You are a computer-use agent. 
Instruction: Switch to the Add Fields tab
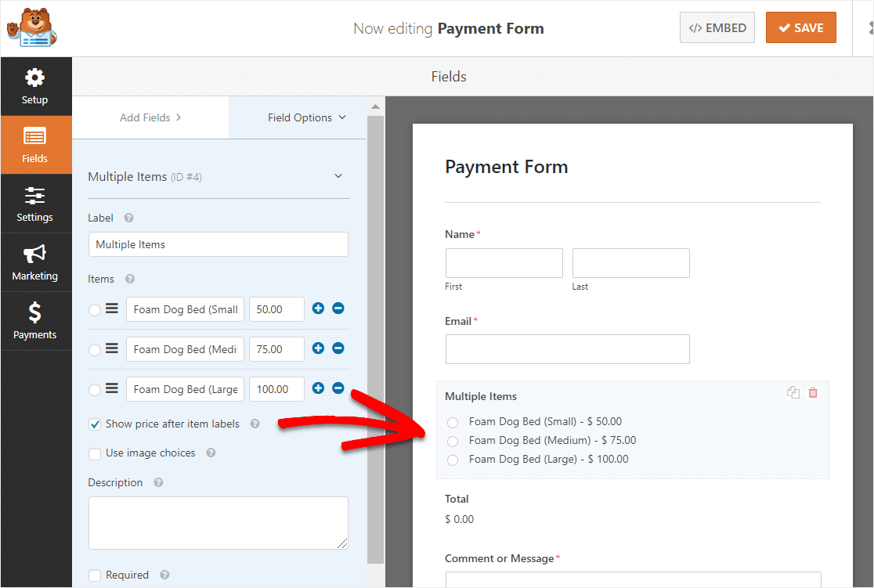click(150, 117)
